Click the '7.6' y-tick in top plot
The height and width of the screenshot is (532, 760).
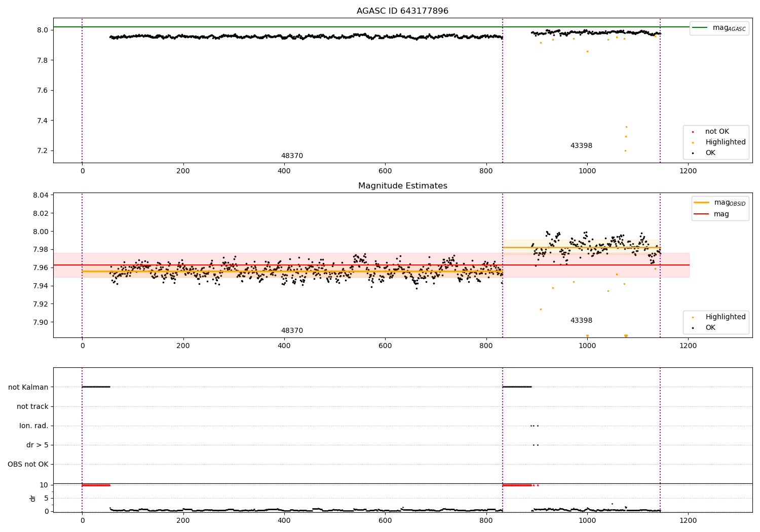(42, 91)
